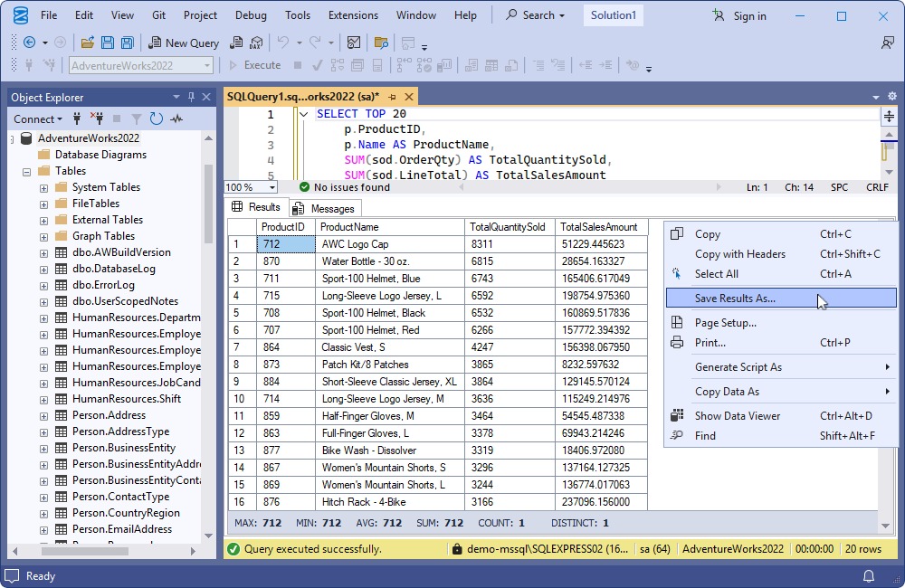Open the File menu
The width and height of the screenshot is (905, 588).
click(x=49, y=15)
